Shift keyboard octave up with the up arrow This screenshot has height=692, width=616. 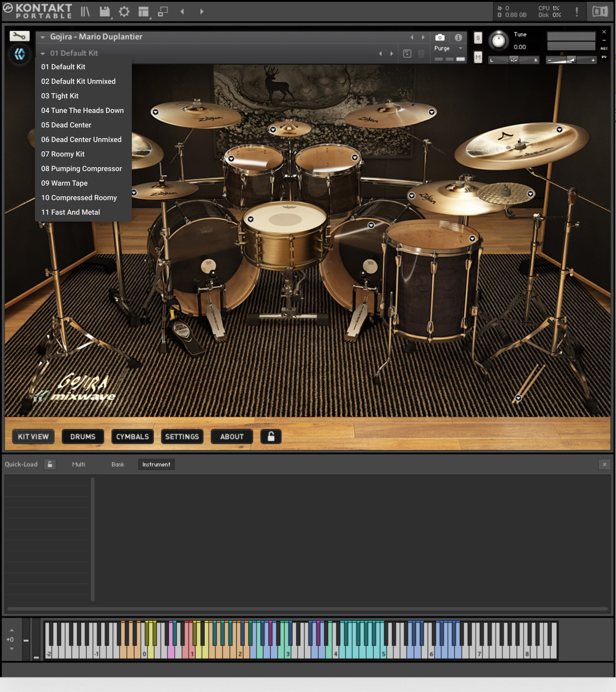[x=11, y=630]
